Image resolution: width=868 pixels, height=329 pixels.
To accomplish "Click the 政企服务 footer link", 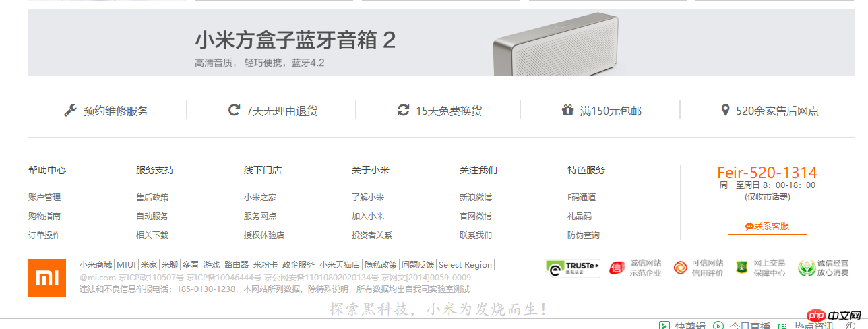I will (299, 264).
